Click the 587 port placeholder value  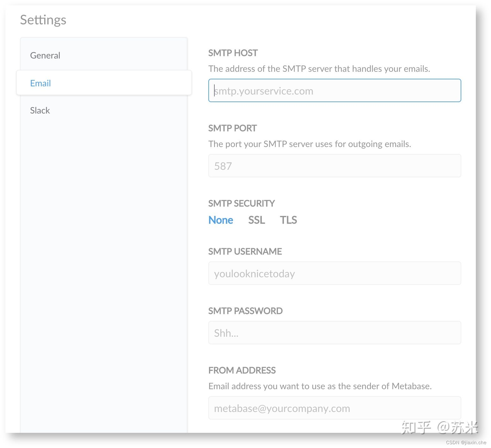pyautogui.click(x=223, y=166)
